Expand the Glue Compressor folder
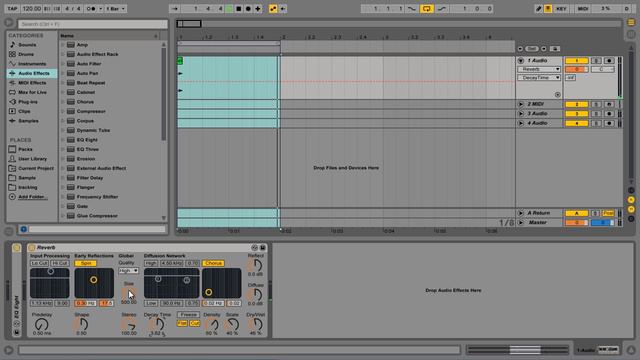640x360 pixels. click(x=62, y=216)
